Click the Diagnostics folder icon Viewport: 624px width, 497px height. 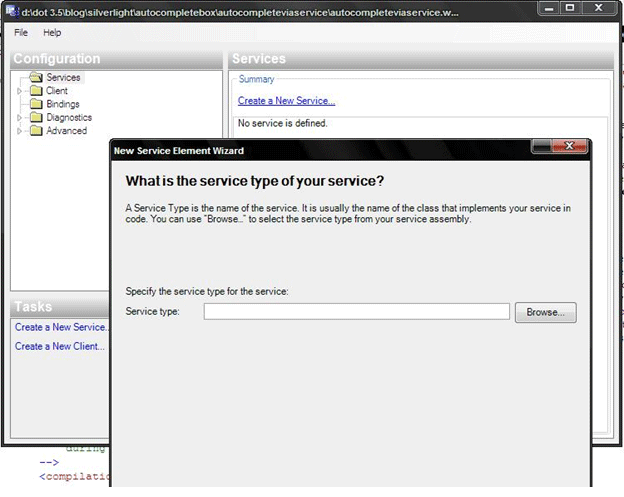pyautogui.click(x=36, y=117)
